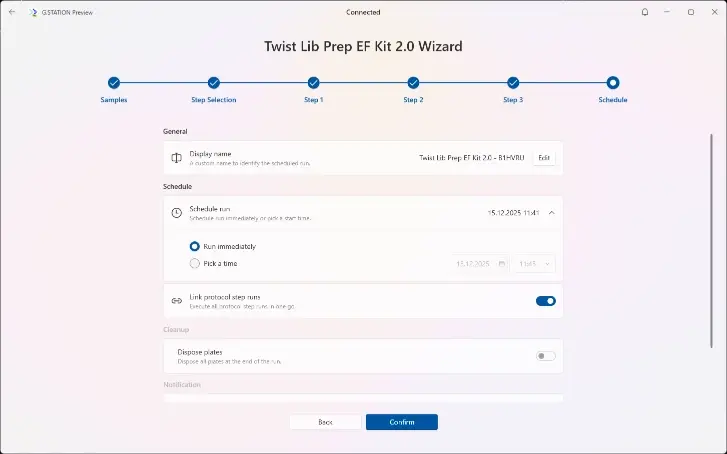Click the 'Display name' label
The width and height of the screenshot is (727, 454).
(210, 153)
